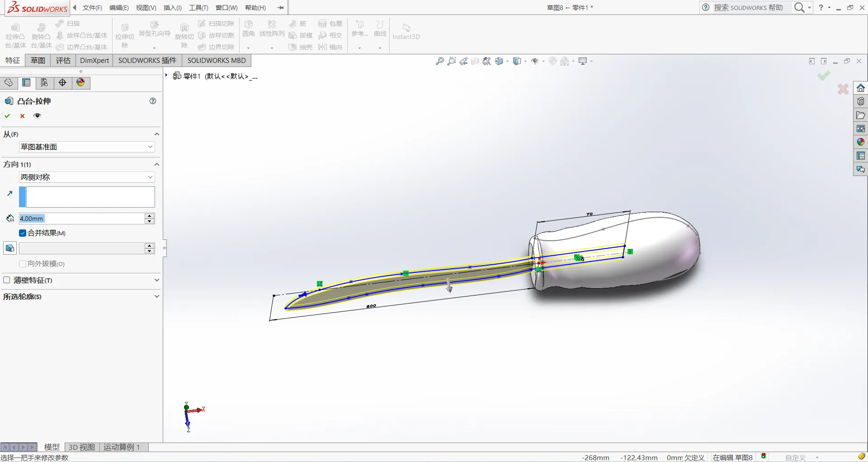Open the Appearances color ball in task pane

tap(860, 142)
